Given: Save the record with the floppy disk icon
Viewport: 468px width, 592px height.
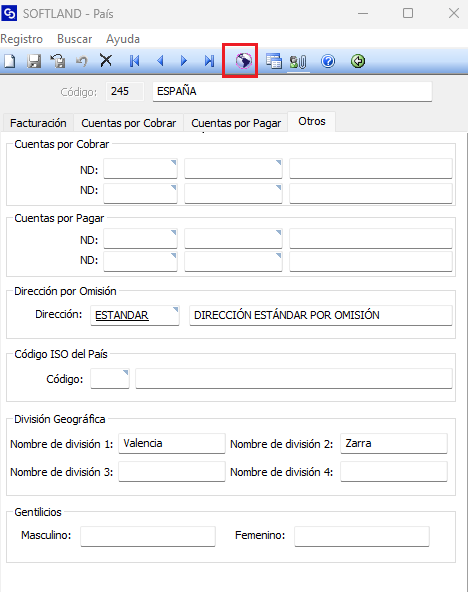Looking at the screenshot, I should coord(34,61).
